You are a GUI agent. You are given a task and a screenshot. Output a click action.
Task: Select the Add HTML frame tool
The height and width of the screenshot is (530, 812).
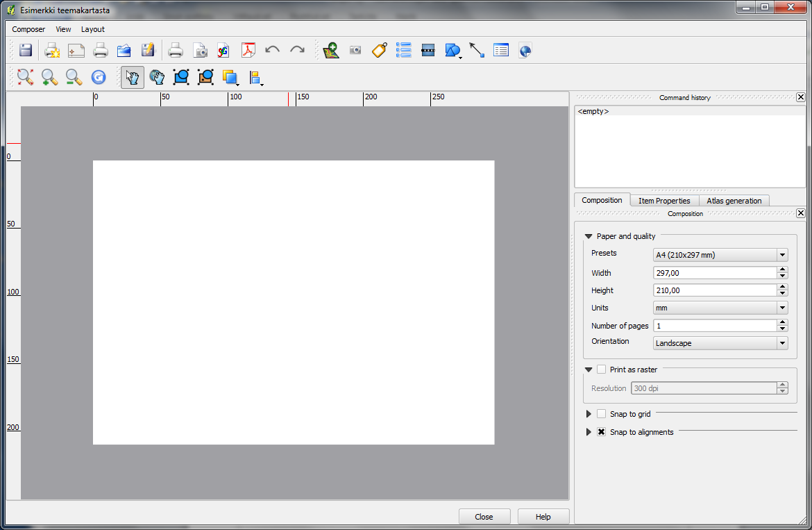[x=525, y=50]
